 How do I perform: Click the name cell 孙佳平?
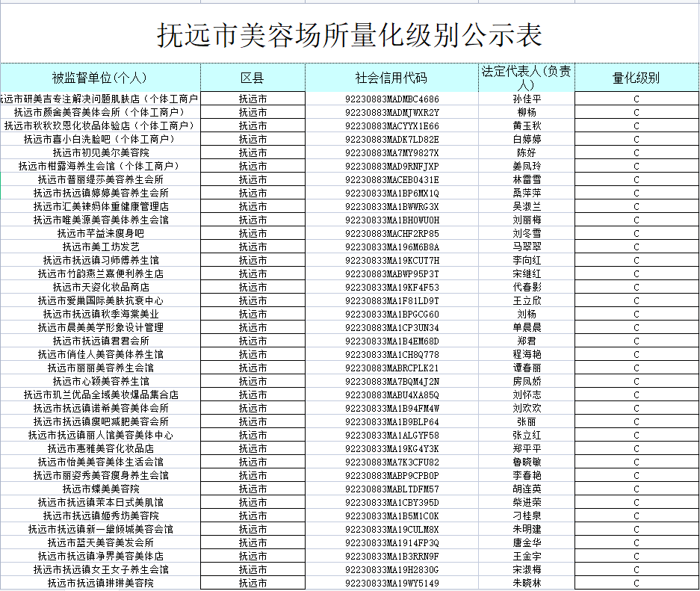click(527, 99)
